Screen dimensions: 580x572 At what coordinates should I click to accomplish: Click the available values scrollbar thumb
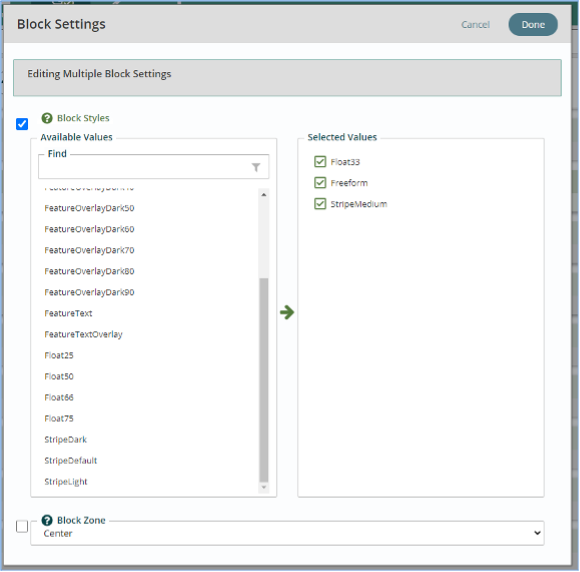264,380
